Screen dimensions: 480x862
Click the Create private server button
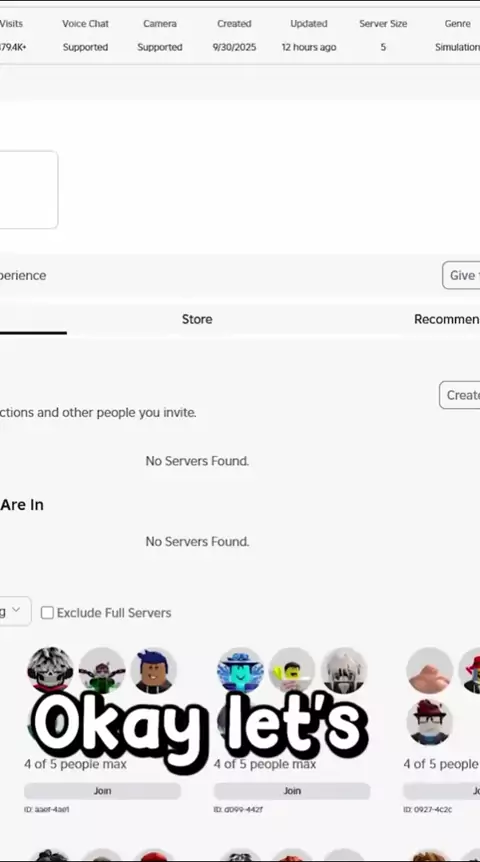tap(460, 395)
